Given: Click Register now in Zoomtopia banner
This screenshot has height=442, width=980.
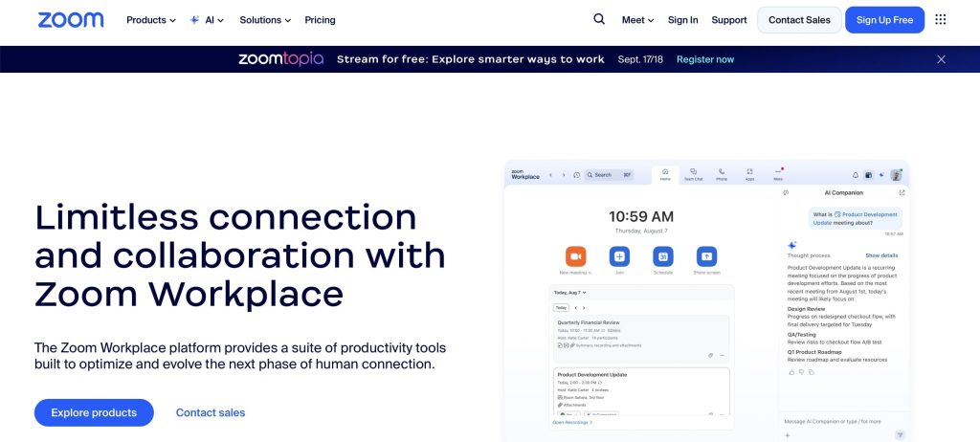Looking at the screenshot, I should click(x=705, y=59).
